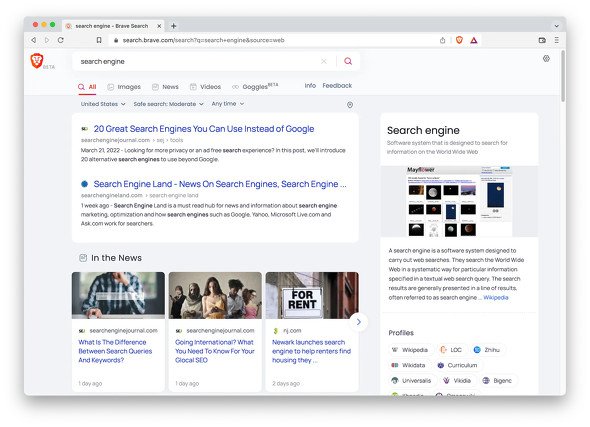
Task: Follow the Wikipedia link in the infobox
Action: click(496, 297)
